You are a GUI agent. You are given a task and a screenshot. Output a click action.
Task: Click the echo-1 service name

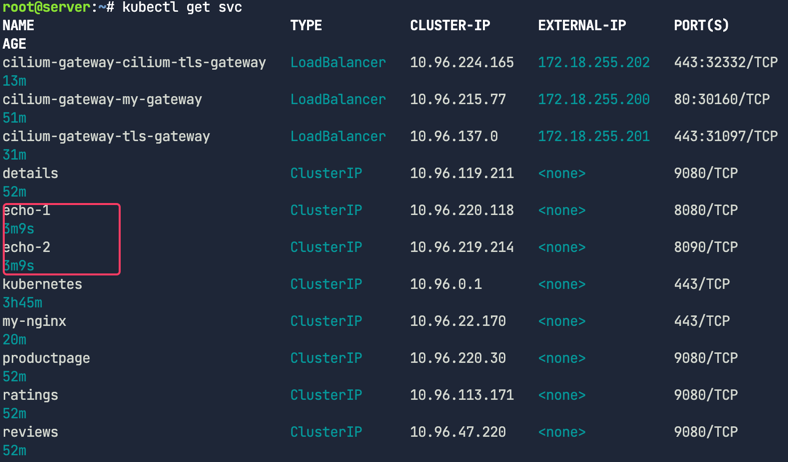point(28,210)
